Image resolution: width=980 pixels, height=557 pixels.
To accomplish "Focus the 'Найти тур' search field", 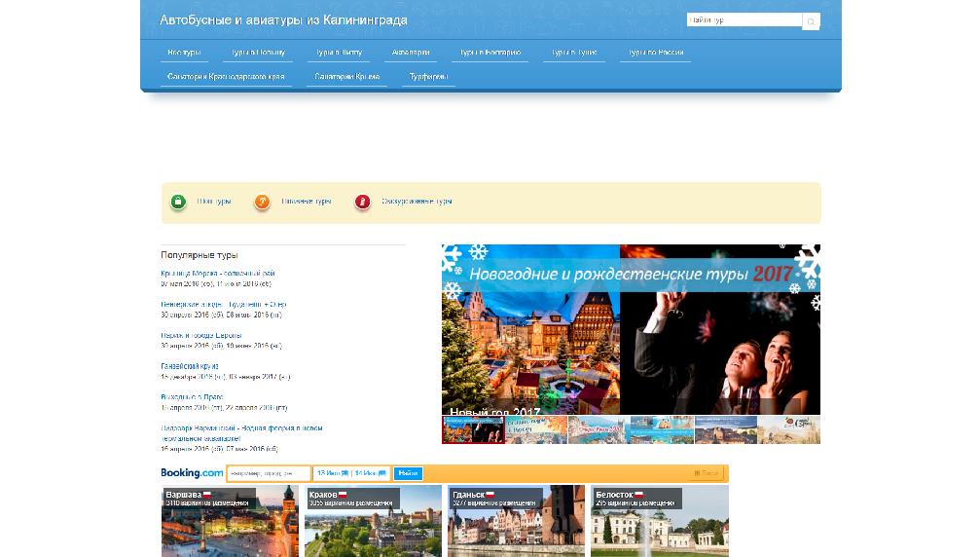I will pyautogui.click(x=744, y=20).
